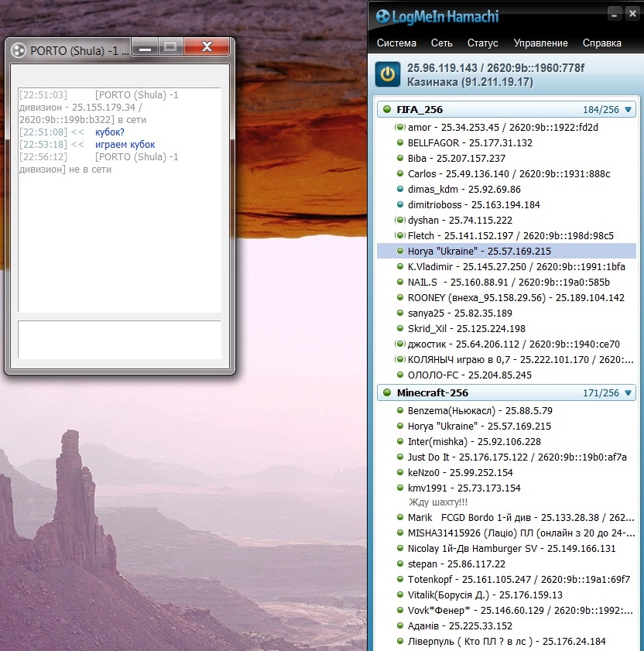Image resolution: width=644 pixels, height=651 pixels.
Task: Open the Управление menu
Action: coord(540,43)
